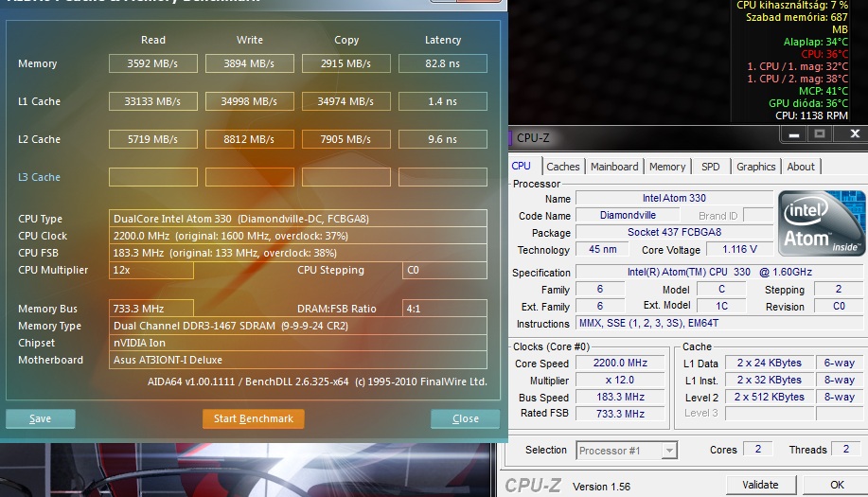Click the Level 2 value 2 x 512 KBytes

tap(769, 397)
